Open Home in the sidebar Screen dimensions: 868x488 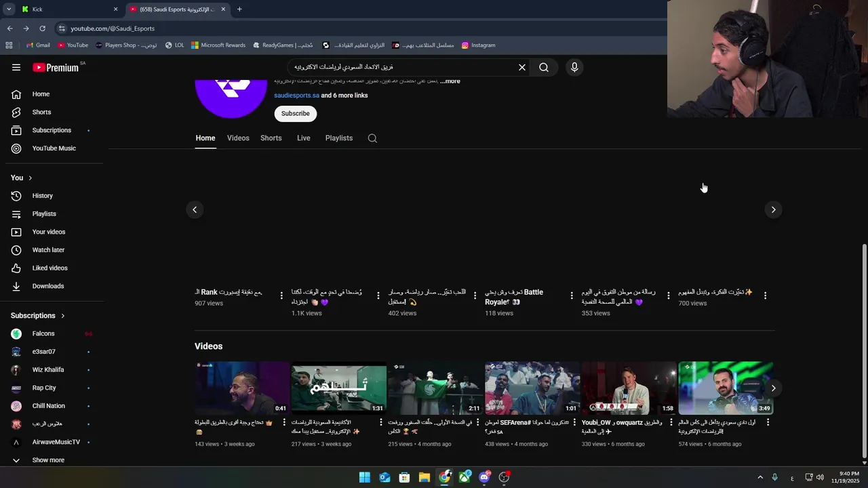[52, 94]
